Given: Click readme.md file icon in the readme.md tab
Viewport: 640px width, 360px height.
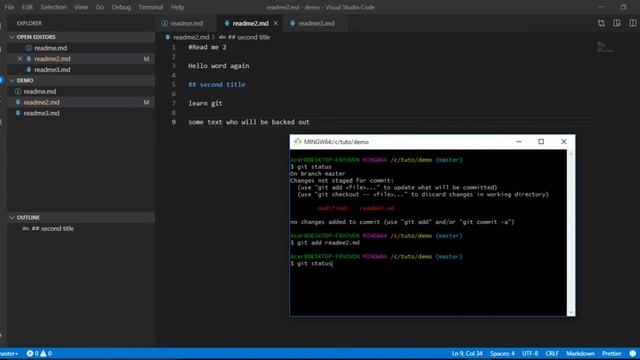Looking at the screenshot, I should pyautogui.click(x=164, y=23).
